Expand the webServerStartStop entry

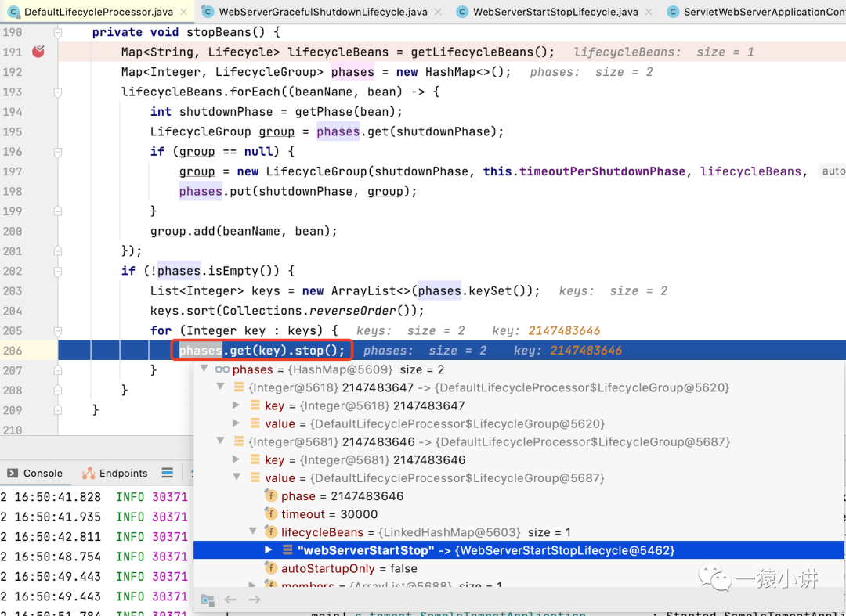pyautogui.click(x=269, y=550)
